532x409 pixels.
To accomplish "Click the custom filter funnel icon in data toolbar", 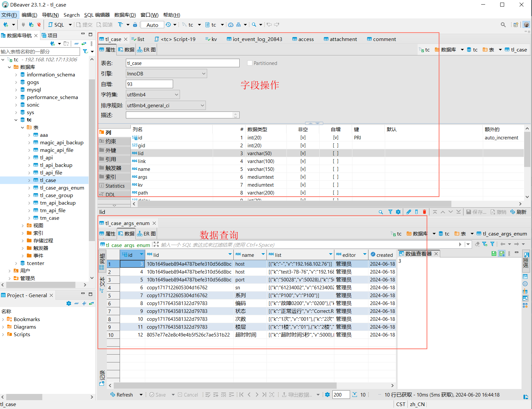I will click(492, 244).
